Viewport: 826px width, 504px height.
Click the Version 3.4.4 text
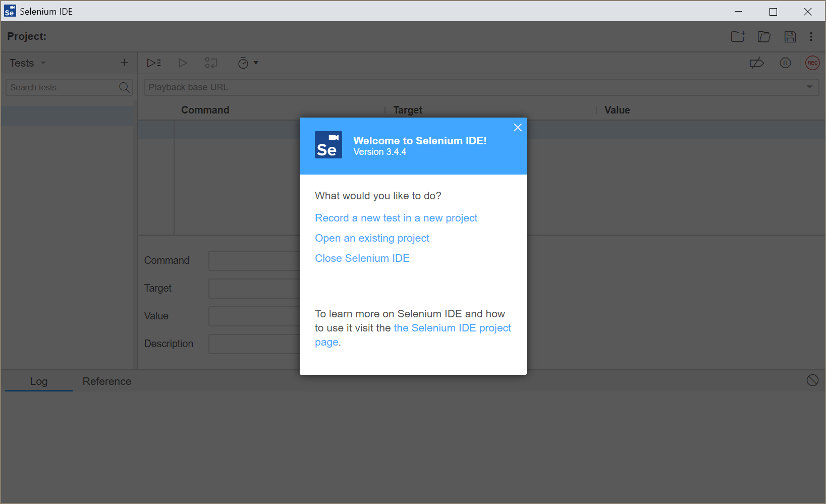379,152
